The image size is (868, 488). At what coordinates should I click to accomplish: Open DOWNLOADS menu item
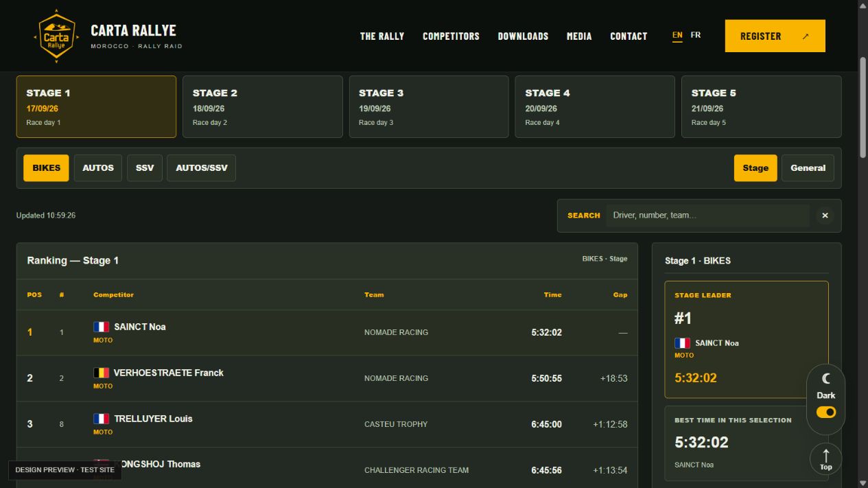[x=523, y=36]
